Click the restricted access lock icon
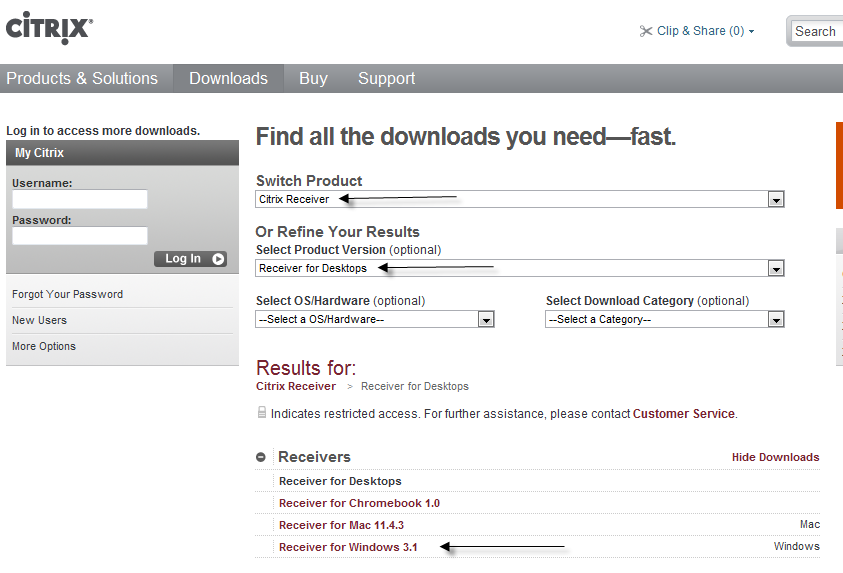Image resolution: width=843 pixels, height=573 pixels. coord(262,413)
